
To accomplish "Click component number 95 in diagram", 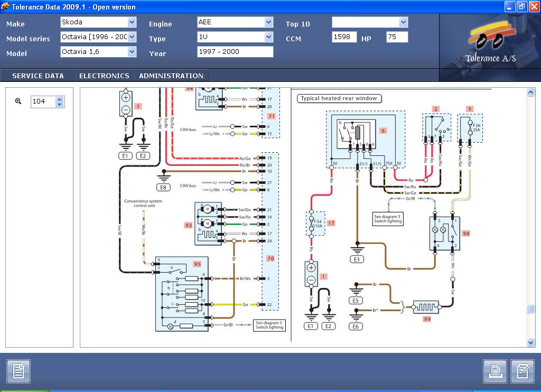I will (198, 264).
